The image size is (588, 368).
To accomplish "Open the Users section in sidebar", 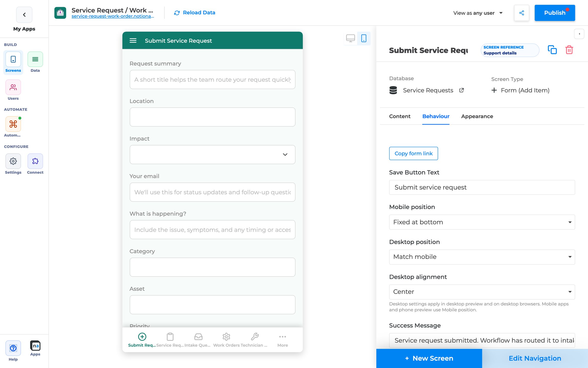I will pyautogui.click(x=13, y=90).
